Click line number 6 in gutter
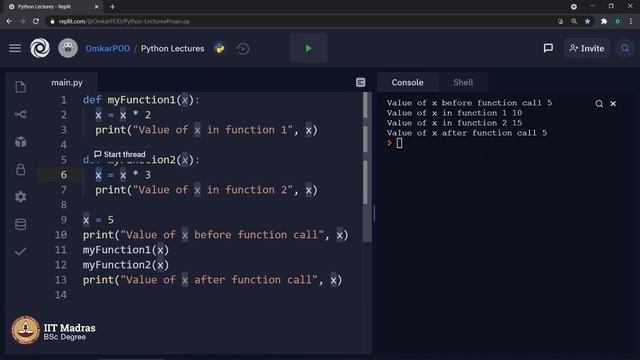Viewport: 640px width, 360px height. (64, 175)
